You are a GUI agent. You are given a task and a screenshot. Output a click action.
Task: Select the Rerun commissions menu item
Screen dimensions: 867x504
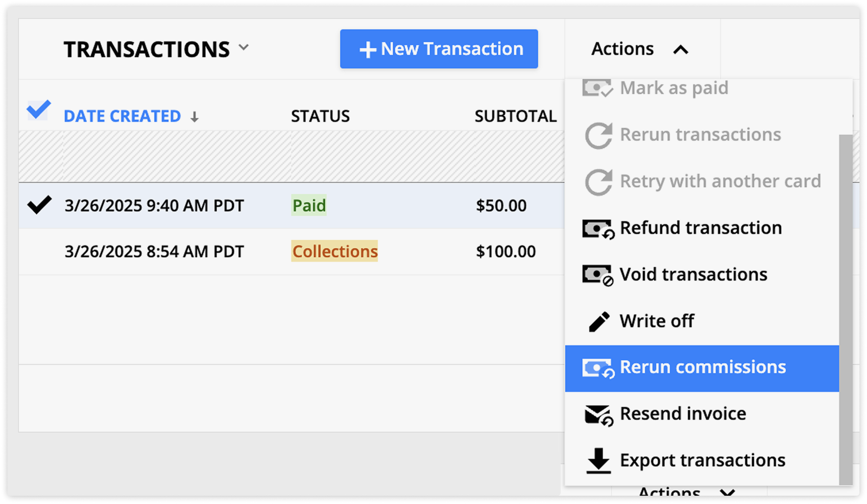click(x=703, y=367)
